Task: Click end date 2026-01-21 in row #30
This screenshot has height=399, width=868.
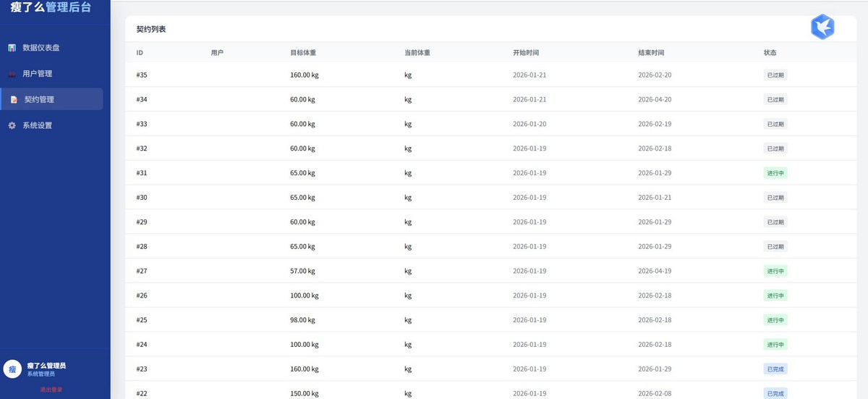Action: tap(655, 198)
